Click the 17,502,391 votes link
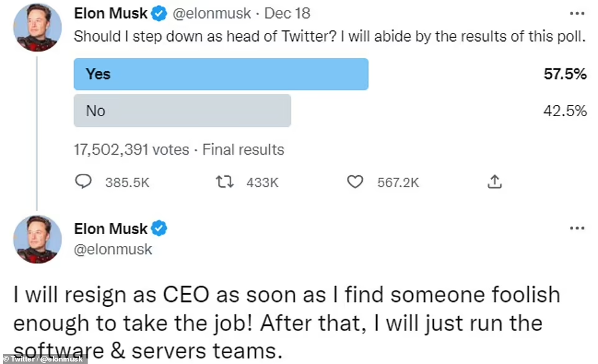Image resolution: width=598 pixels, height=364 pixels. pyautogui.click(x=131, y=149)
